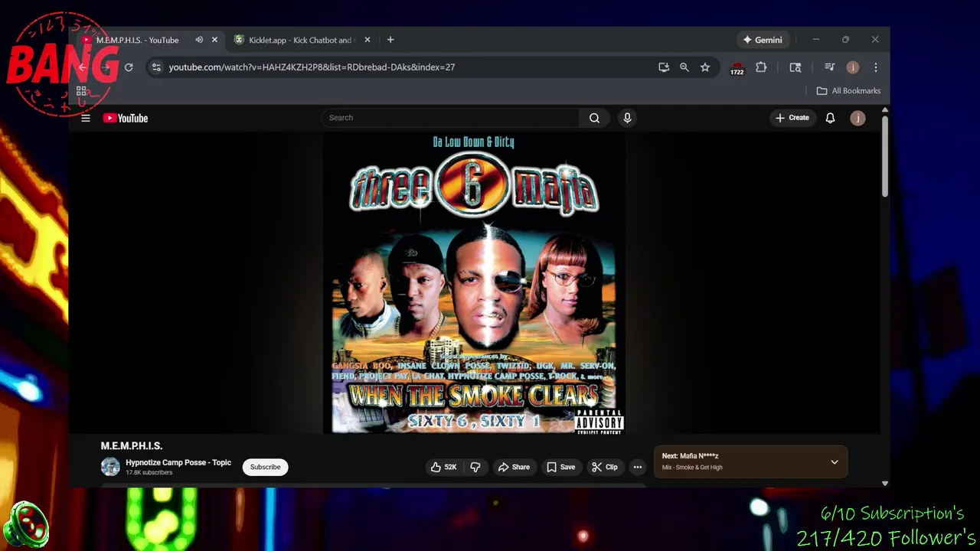
Task: Close the M.E.M.P.H.I.S. YouTube tab
Action: (x=214, y=40)
